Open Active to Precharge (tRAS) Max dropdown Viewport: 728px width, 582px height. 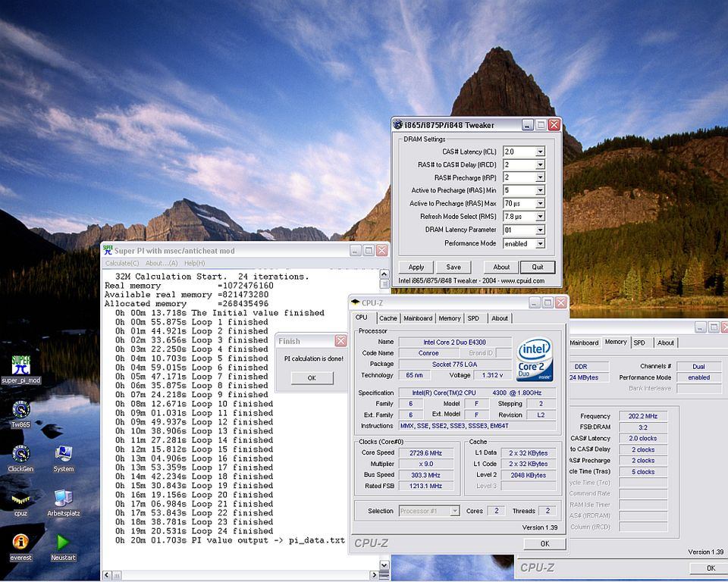[540, 203]
